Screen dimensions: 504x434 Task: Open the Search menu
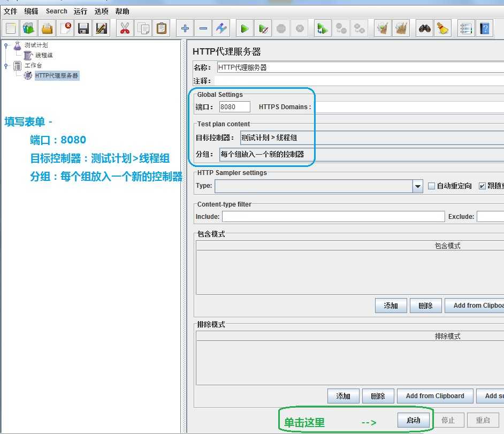click(x=57, y=11)
